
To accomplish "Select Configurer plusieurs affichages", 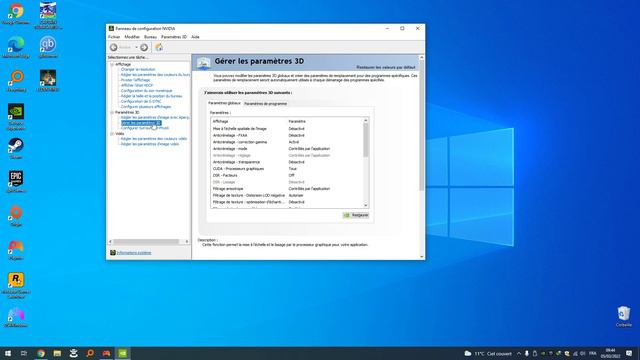I will (146, 107).
